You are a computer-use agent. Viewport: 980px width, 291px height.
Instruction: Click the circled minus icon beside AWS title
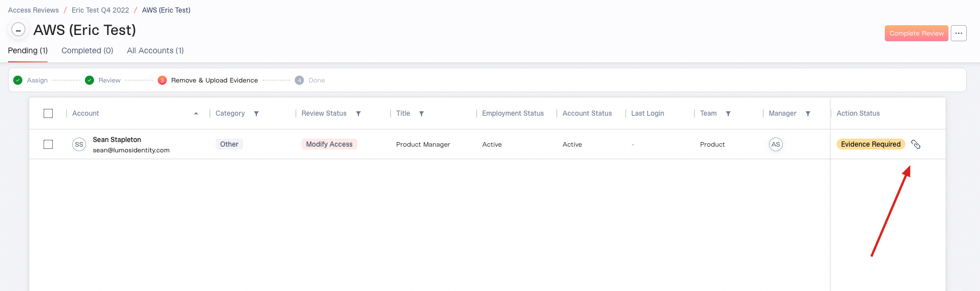click(18, 30)
